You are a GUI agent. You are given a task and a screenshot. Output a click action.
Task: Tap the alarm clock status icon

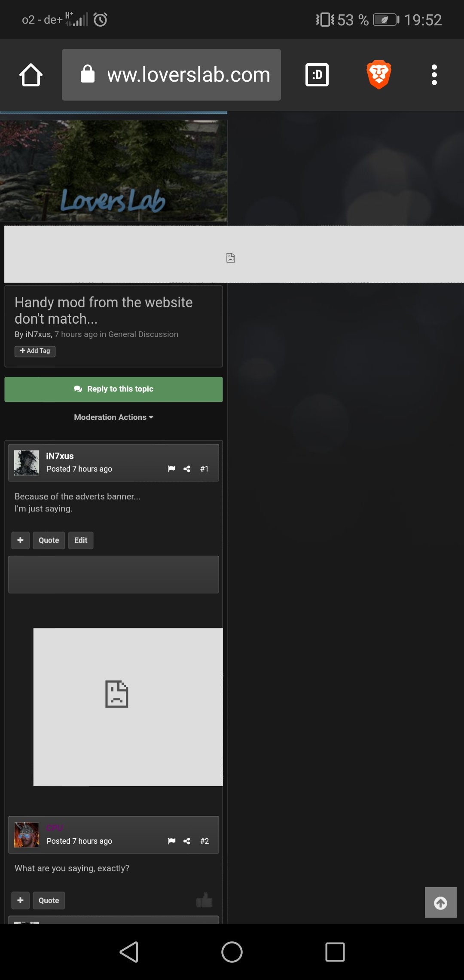tap(101, 19)
